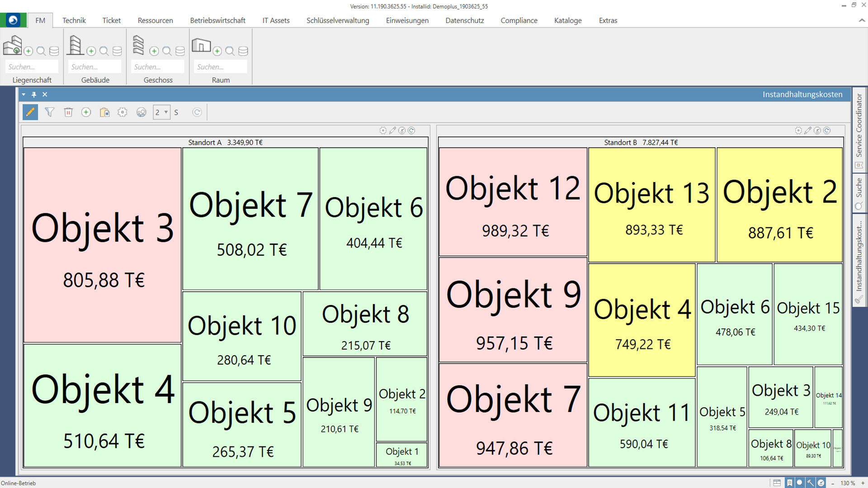Click the green plus add icon in dashboard toolbar
Screen dimensions: 868x488
coord(86,112)
